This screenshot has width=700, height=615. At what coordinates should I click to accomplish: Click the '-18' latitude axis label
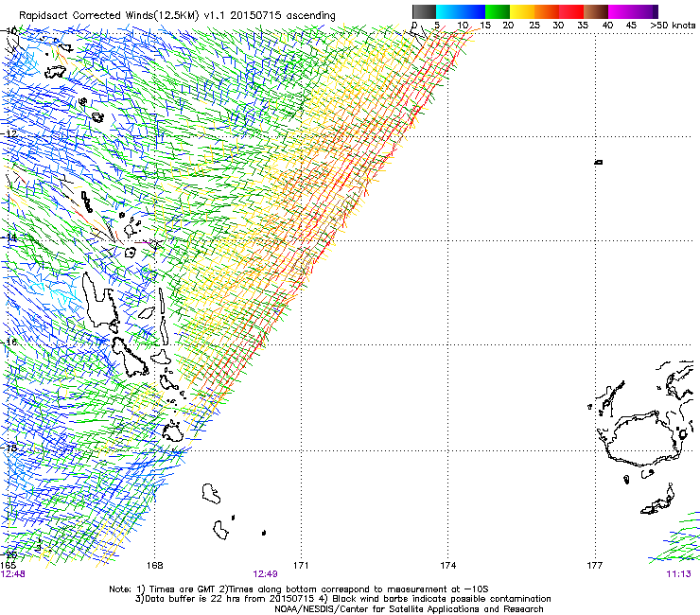pyautogui.click(x=9, y=448)
